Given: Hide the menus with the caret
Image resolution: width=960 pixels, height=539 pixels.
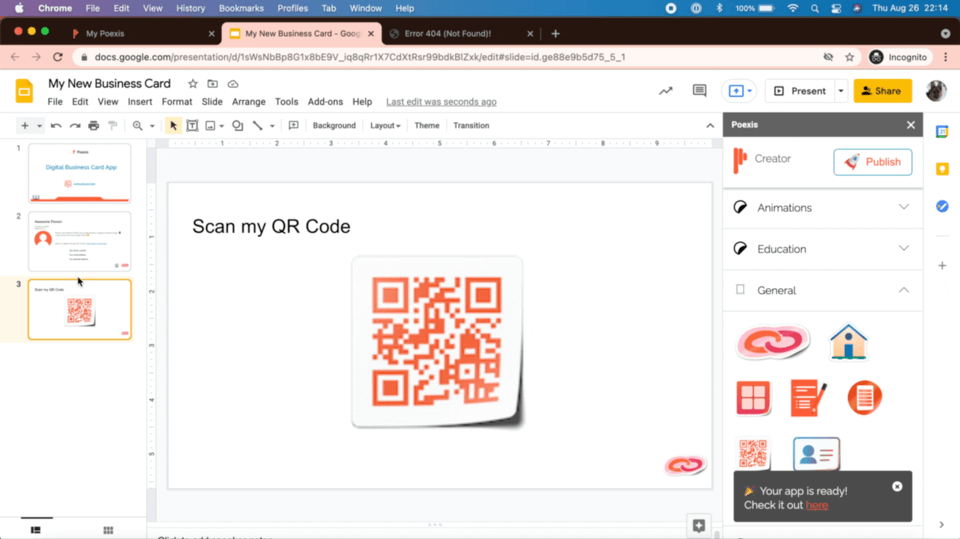Looking at the screenshot, I should pyautogui.click(x=710, y=126).
